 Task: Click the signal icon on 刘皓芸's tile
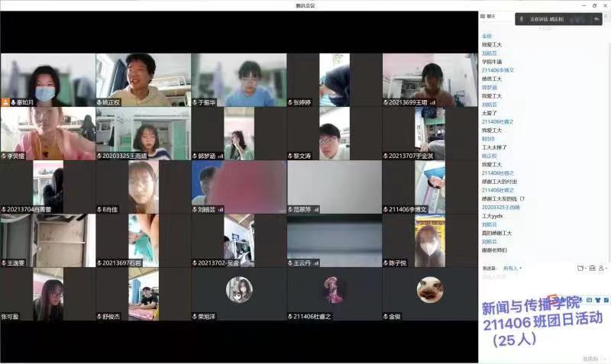coord(221,209)
